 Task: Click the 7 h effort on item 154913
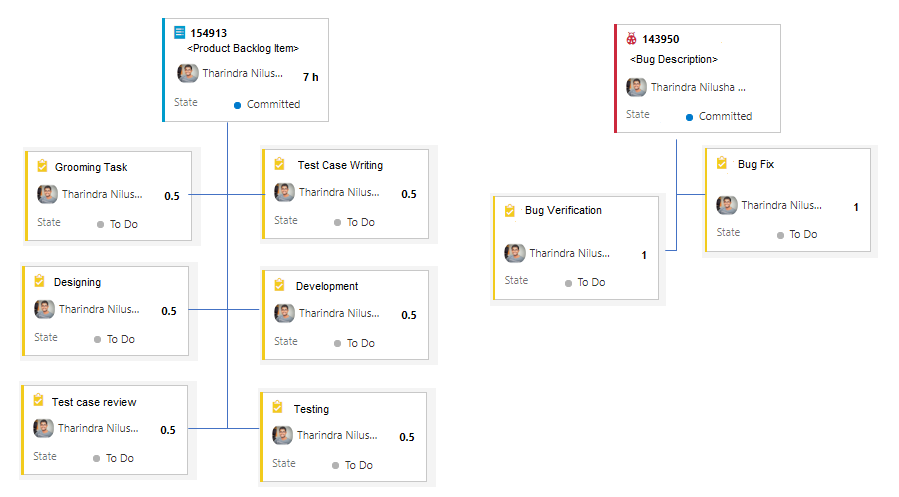point(310,77)
